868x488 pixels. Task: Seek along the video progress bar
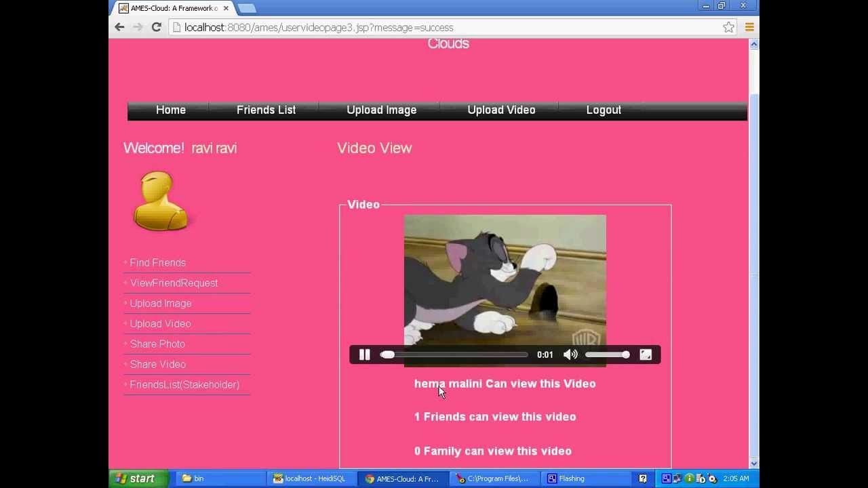(x=454, y=354)
